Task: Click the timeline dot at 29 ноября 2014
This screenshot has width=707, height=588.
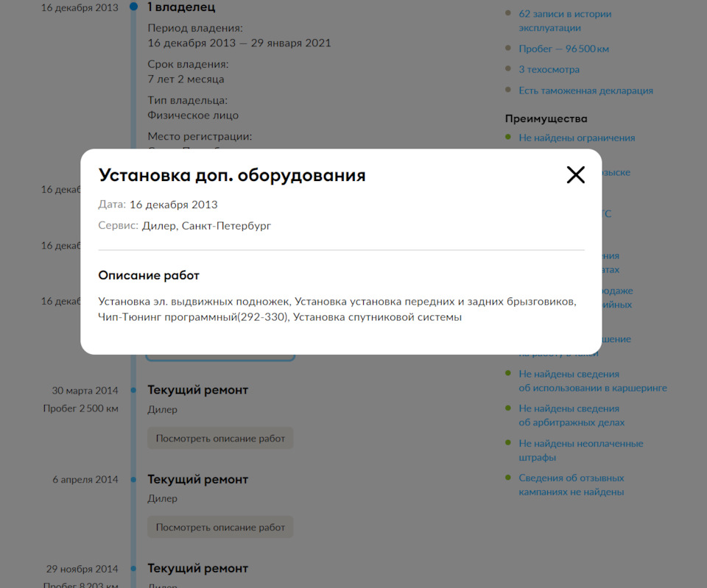Action: pos(133,568)
